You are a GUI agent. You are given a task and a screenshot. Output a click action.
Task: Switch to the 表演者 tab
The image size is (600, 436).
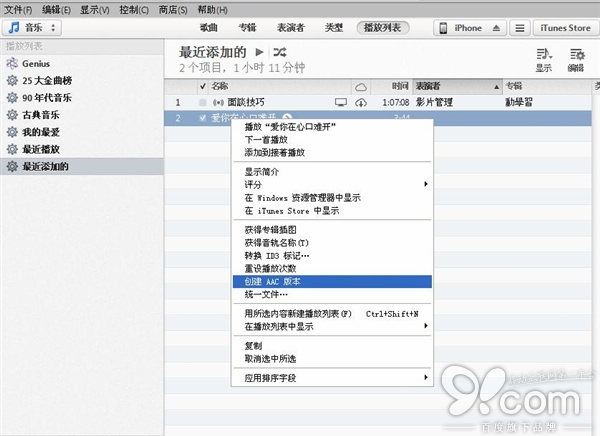290,28
